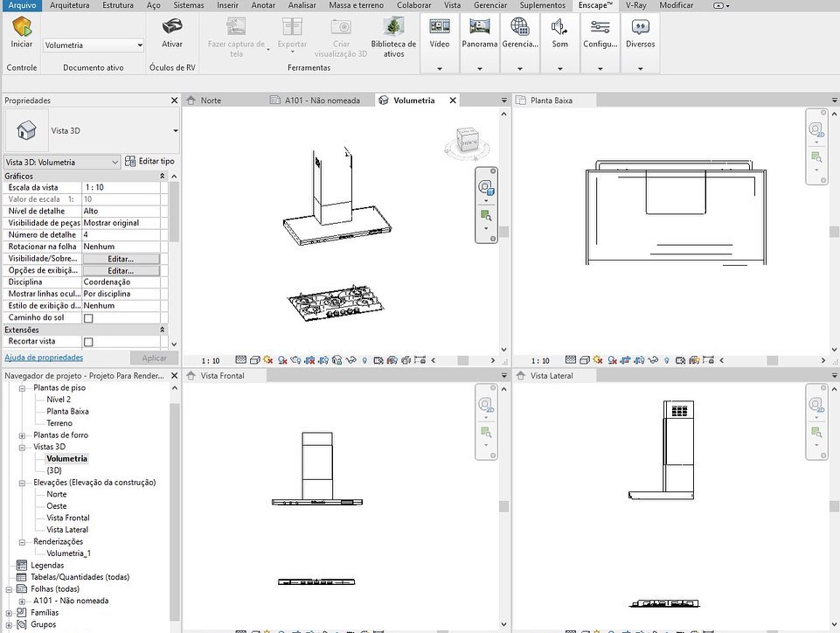Click Planta Baixa view vertical scrollbar thumb
The width and height of the screenshot is (840, 633).
click(x=834, y=232)
